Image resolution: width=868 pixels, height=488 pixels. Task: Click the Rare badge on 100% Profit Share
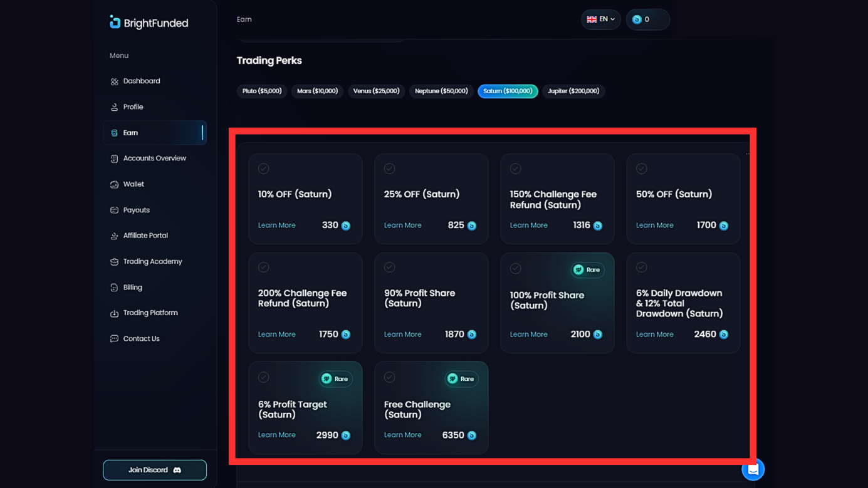pyautogui.click(x=587, y=270)
